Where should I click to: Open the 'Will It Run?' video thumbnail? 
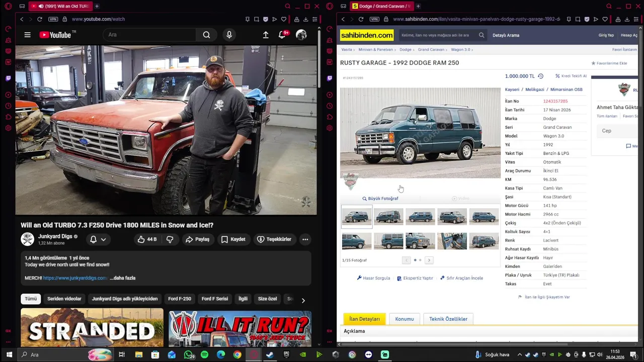click(240, 329)
